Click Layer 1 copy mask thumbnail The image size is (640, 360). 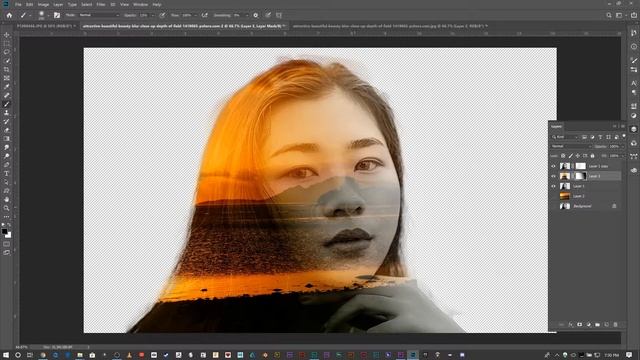click(x=580, y=166)
